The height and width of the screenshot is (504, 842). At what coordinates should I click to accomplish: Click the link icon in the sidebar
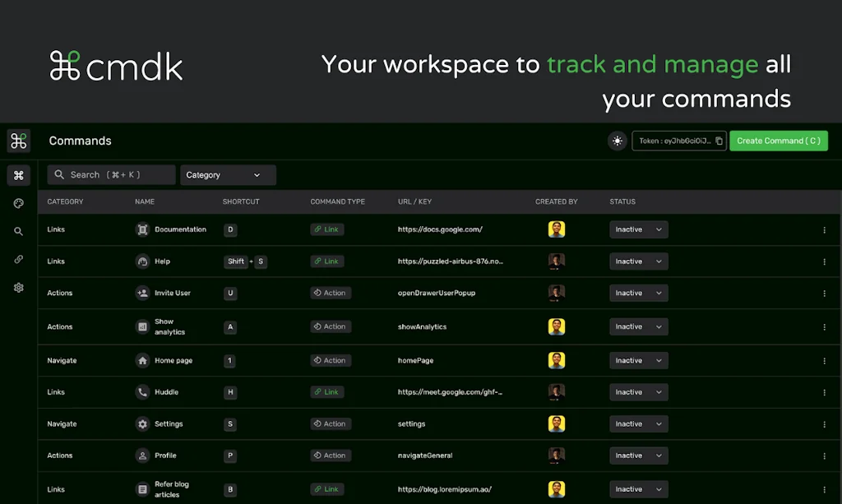(x=18, y=260)
